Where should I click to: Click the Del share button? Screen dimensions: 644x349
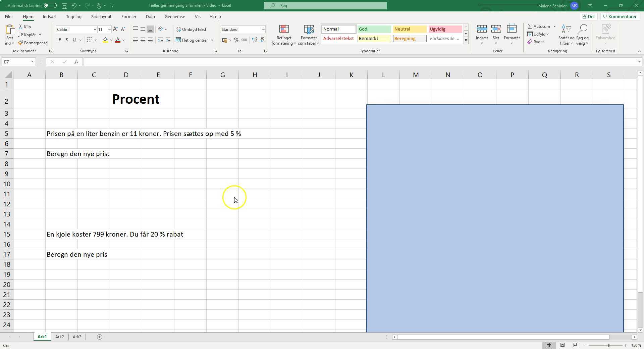[x=589, y=16]
